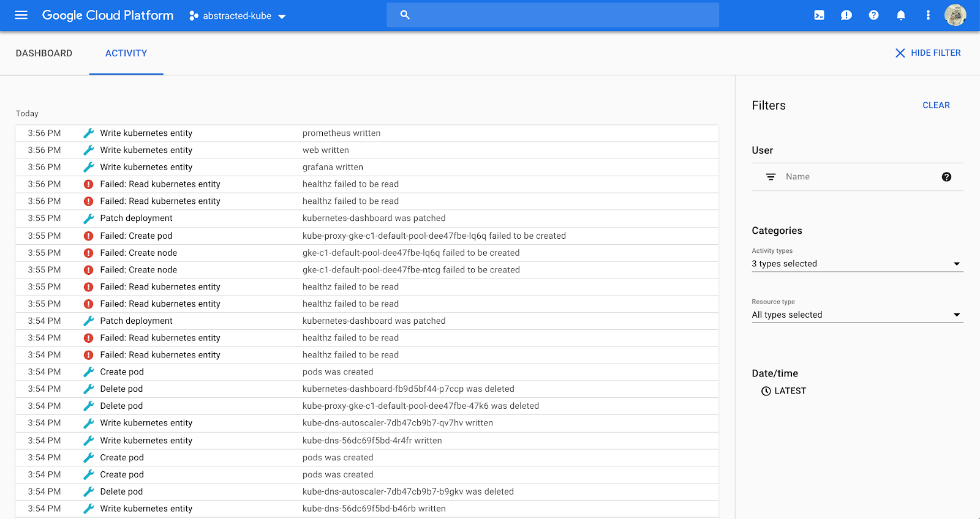The image size is (980, 519).
Task: Click the X icon next to Hide Filter
Action: point(900,53)
